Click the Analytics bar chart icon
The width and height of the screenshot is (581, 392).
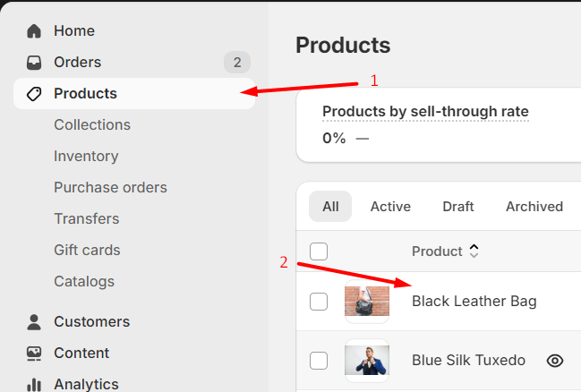(x=34, y=384)
